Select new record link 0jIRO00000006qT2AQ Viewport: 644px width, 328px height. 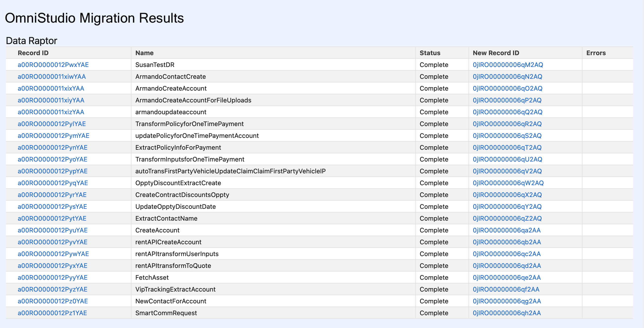pyautogui.click(x=507, y=148)
